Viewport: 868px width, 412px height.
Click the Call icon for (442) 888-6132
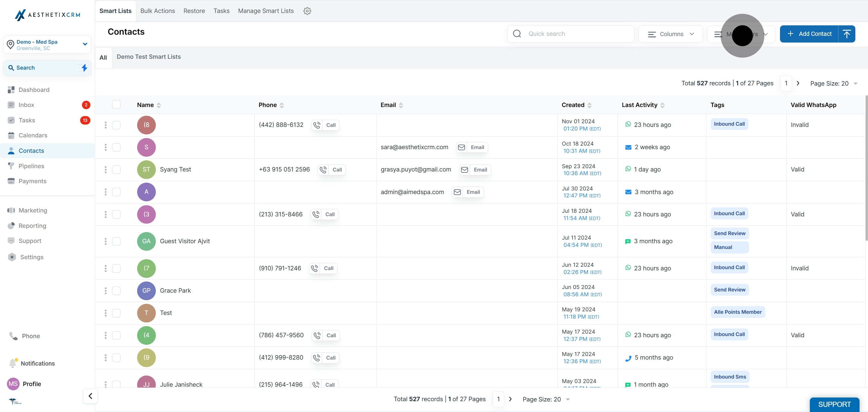coord(317,125)
